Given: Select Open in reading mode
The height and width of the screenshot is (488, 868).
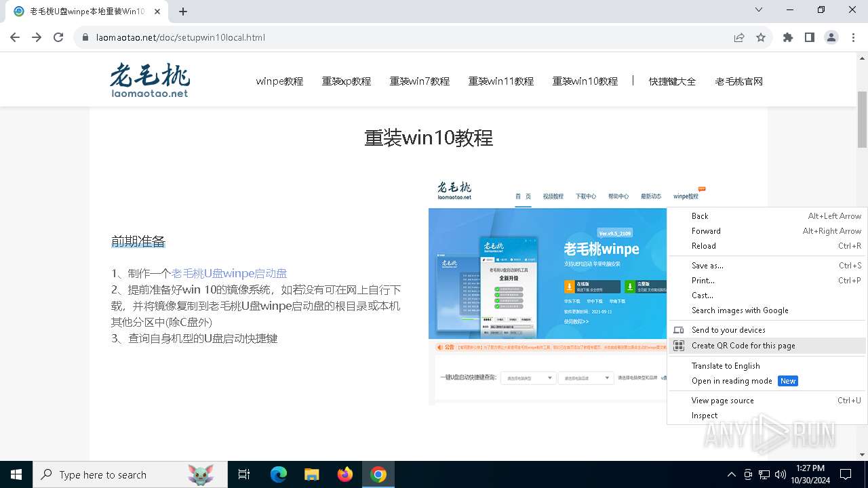Looking at the screenshot, I should tap(767, 381).
